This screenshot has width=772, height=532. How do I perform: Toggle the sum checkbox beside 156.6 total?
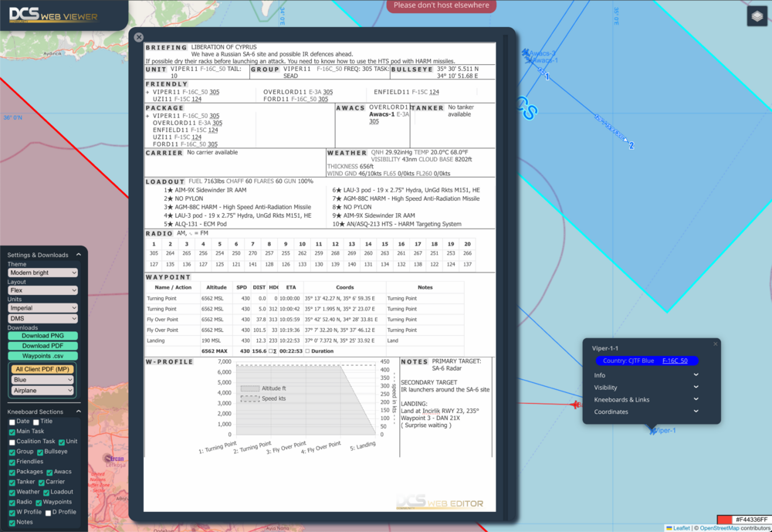(x=269, y=351)
